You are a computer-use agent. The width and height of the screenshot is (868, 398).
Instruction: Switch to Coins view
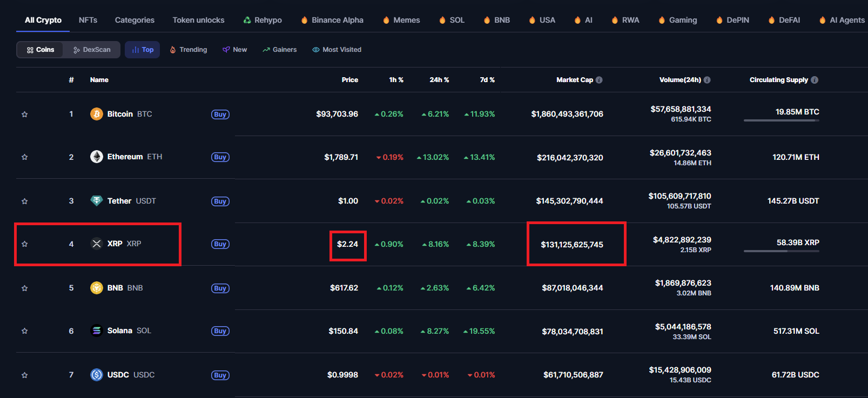(40, 50)
